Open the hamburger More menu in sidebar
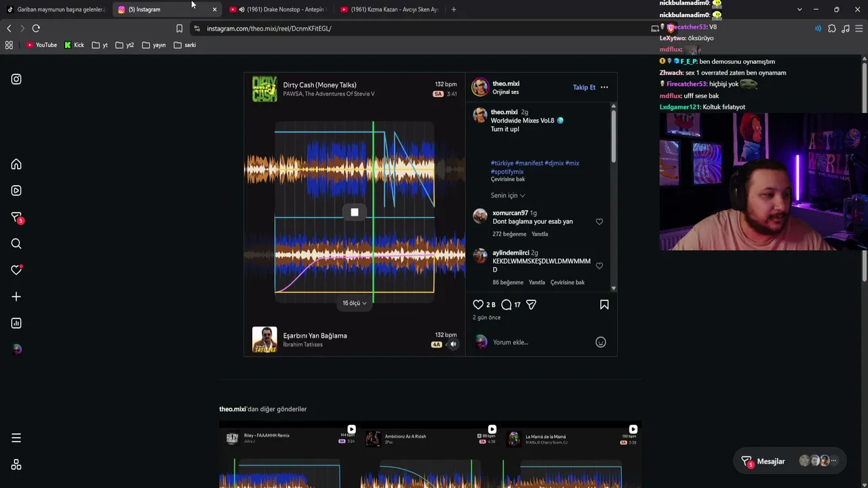This screenshot has width=868, height=488. [16, 438]
